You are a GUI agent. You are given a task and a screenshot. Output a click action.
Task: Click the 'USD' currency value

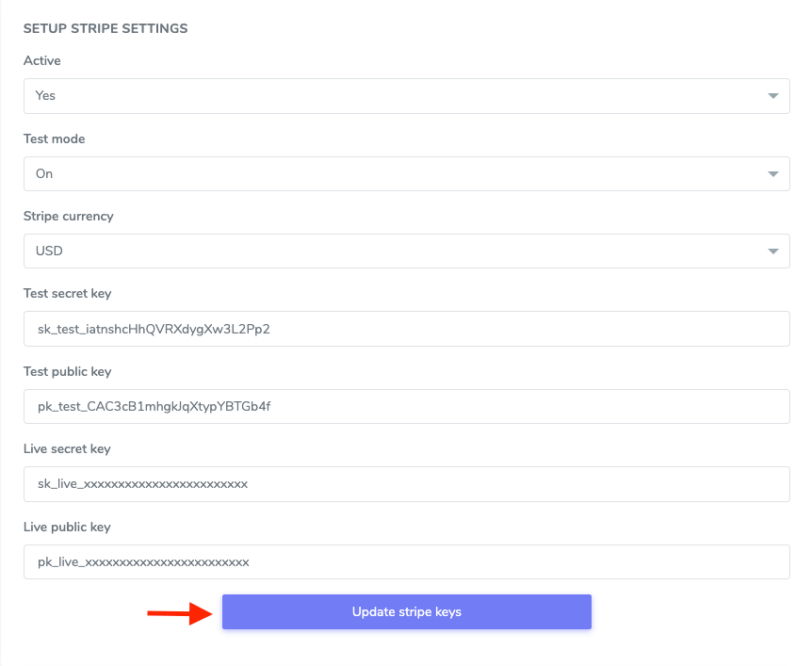[48, 251]
